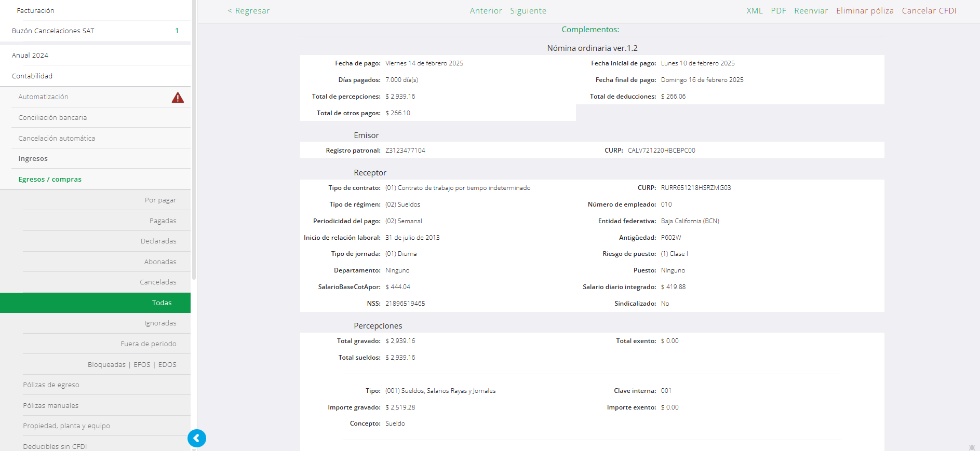Open Pólizas de egreso

51,385
